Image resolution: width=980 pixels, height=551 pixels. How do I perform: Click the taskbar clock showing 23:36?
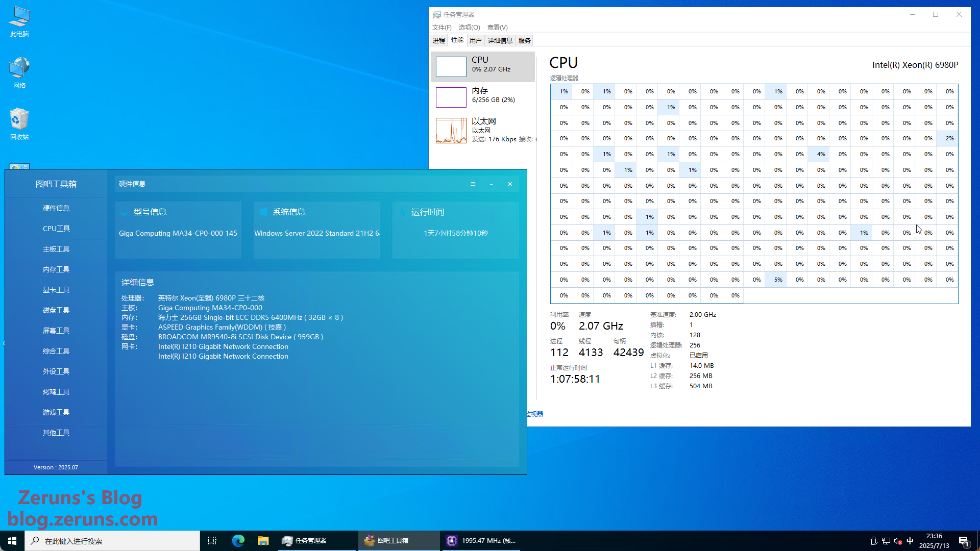click(934, 541)
